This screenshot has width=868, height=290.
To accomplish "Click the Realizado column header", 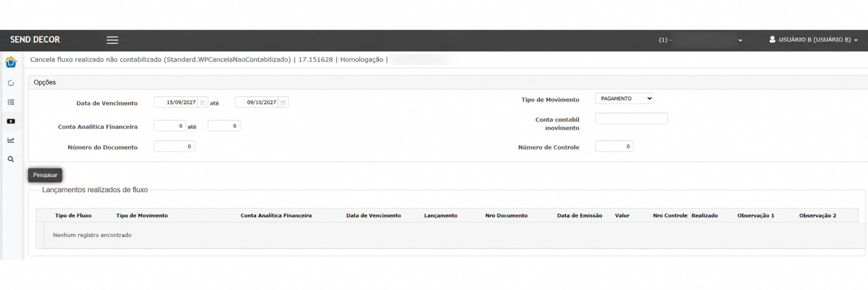I will [x=705, y=216].
